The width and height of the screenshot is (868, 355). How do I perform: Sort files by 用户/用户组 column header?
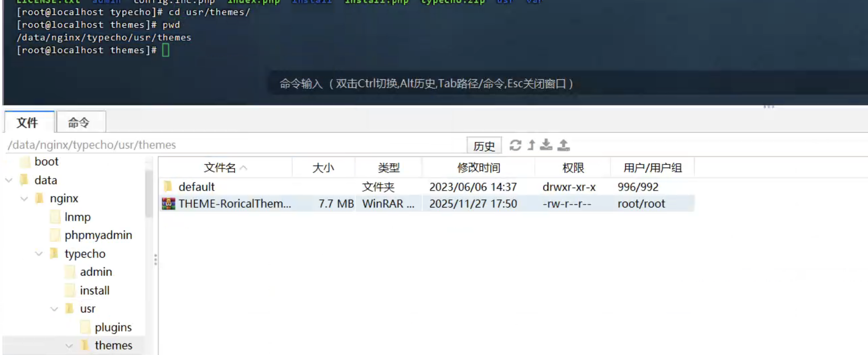(x=652, y=168)
